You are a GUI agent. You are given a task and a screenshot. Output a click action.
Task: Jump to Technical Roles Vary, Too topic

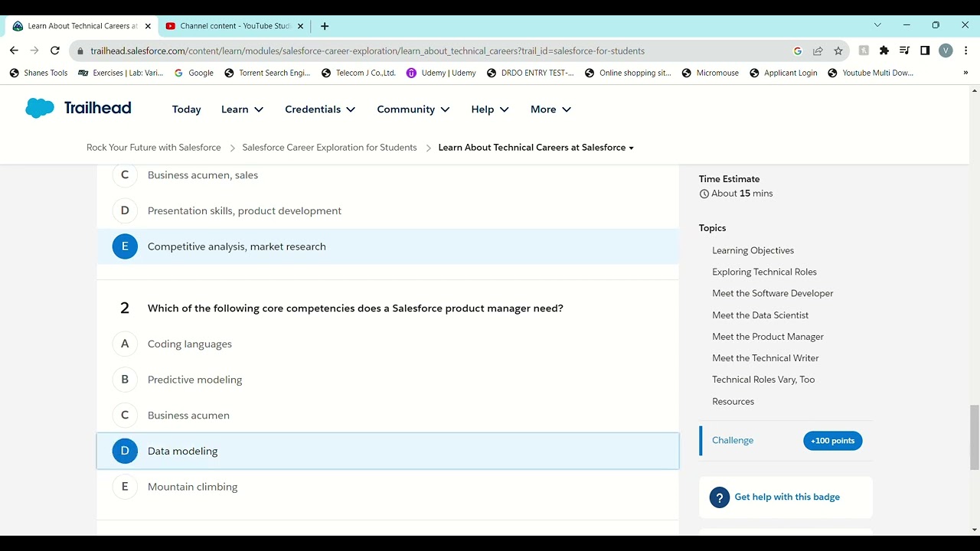click(763, 380)
